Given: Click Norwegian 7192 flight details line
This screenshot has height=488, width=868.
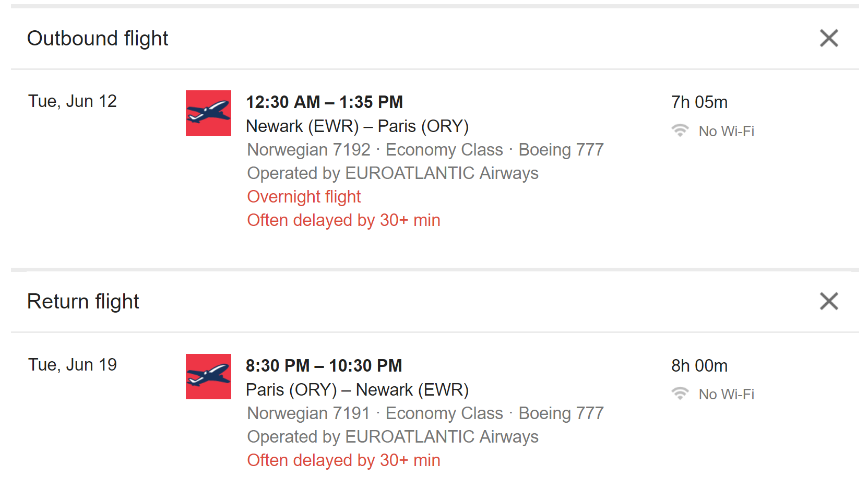Looking at the screenshot, I should click(425, 150).
